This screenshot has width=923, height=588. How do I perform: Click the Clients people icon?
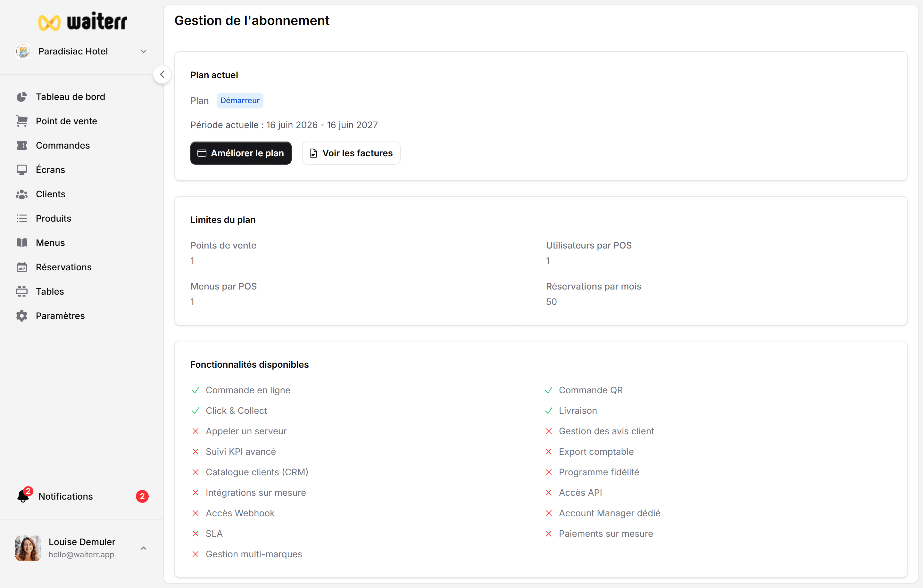[22, 194]
